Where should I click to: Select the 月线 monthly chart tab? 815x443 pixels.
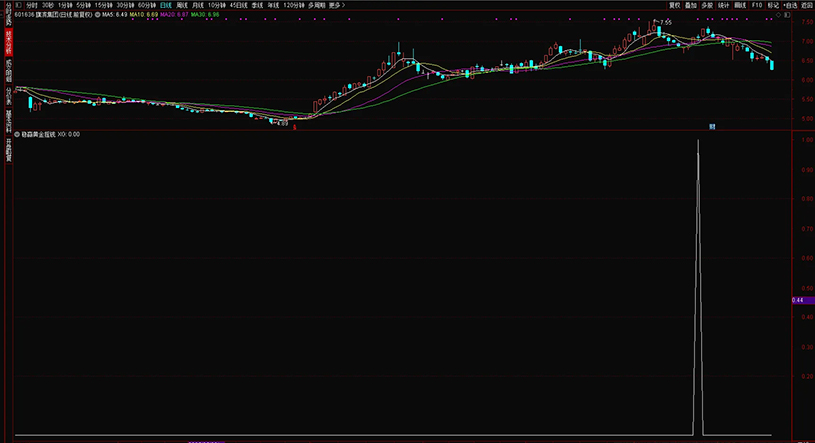click(x=198, y=5)
